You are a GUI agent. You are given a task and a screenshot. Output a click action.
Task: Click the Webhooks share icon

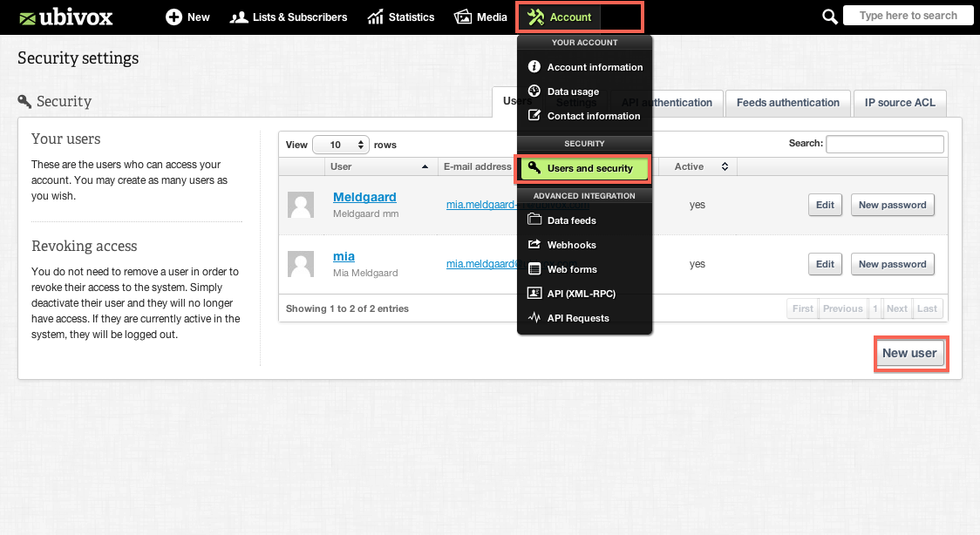pos(534,244)
